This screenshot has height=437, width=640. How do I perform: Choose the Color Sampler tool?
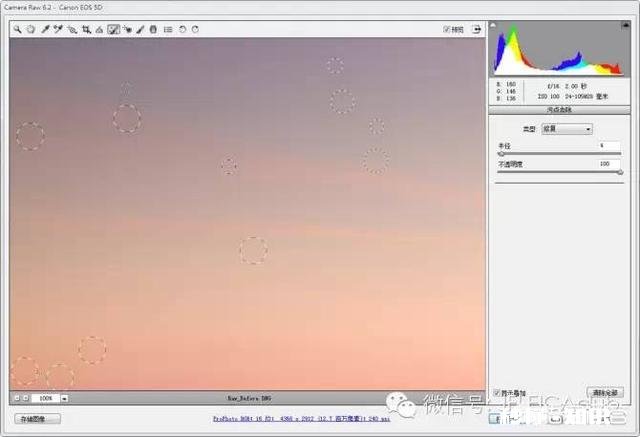[x=58, y=29]
